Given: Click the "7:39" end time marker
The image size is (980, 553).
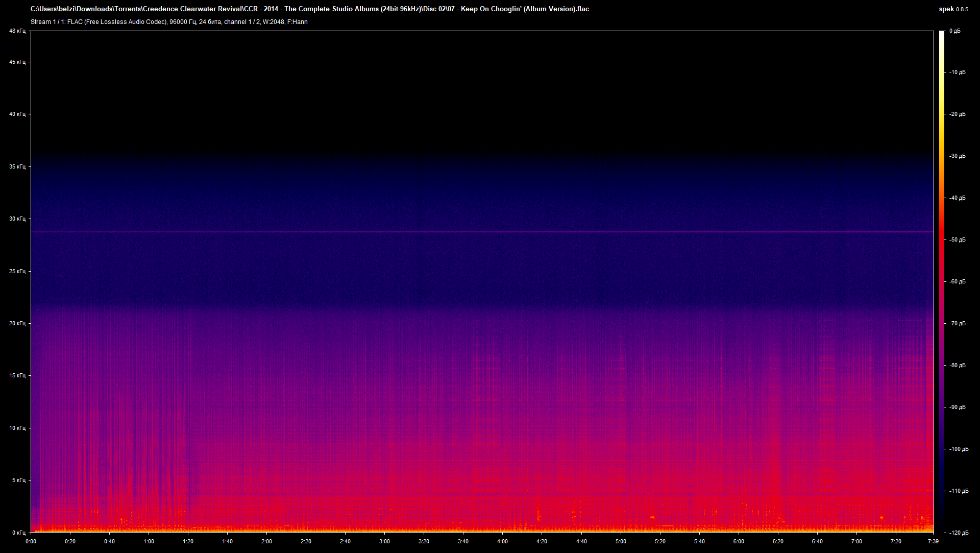Looking at the screenshot, I should pos(933,541).
